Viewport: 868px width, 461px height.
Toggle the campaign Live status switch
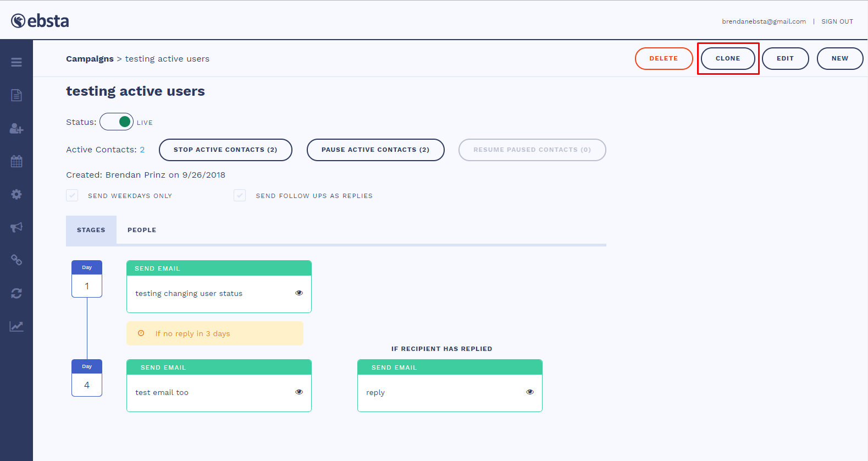pos(117,122)
